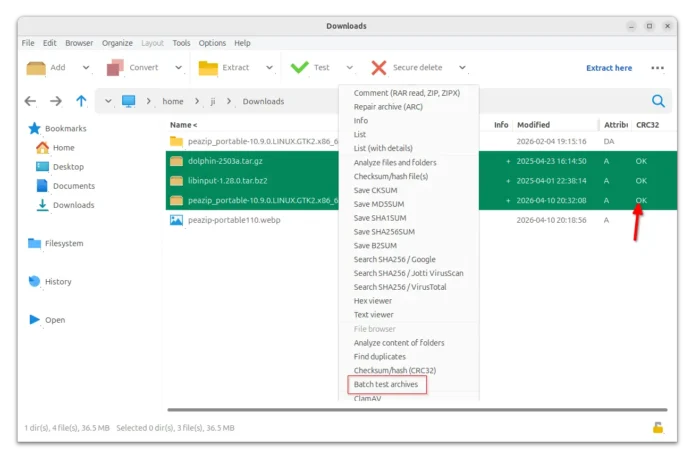
Task: Open the Add dropdown arrow
Action: click(86, 68)
